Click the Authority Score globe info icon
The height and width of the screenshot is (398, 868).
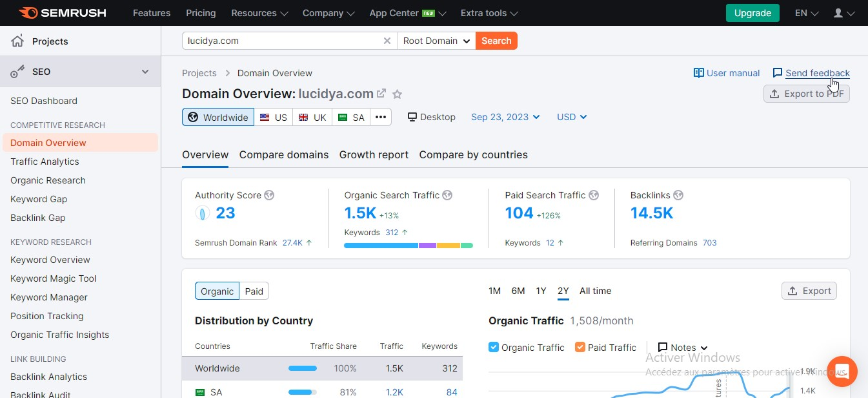[x=269, y=195]
